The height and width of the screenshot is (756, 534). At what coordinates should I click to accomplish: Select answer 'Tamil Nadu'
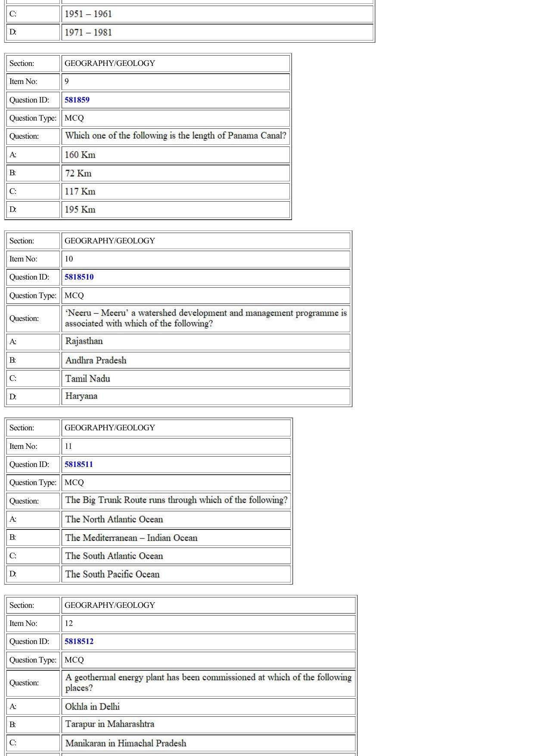(87, 378)
